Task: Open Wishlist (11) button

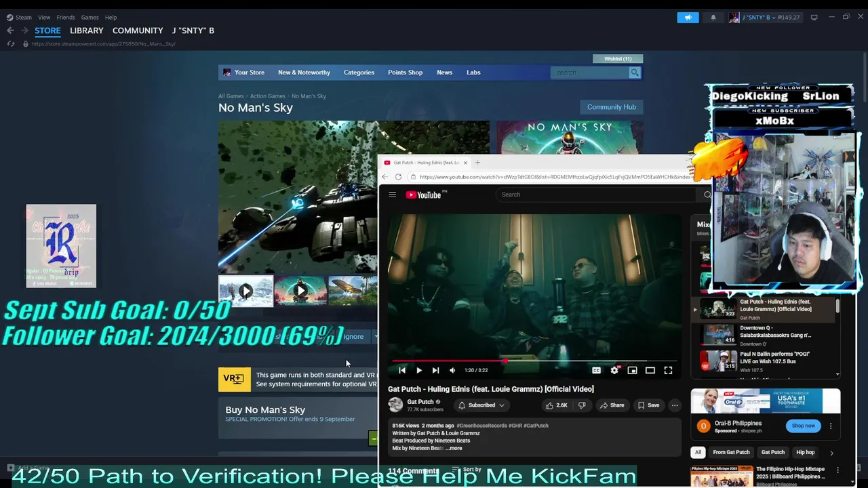Action: (x=618, y=59)
